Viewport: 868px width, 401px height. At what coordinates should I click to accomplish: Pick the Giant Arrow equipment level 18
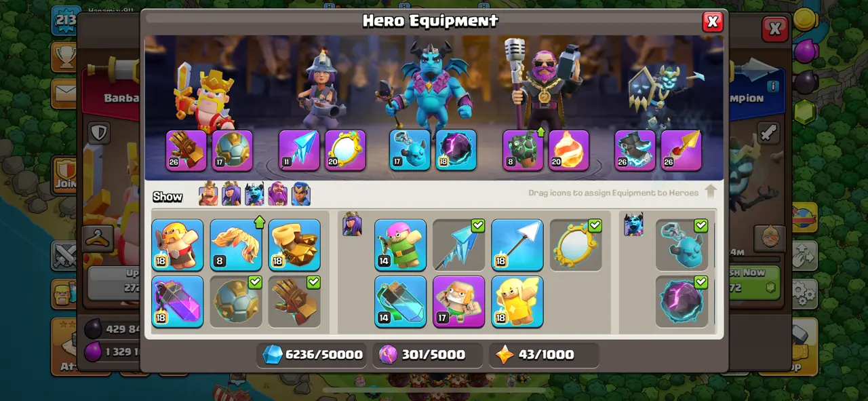coord(517,245)
